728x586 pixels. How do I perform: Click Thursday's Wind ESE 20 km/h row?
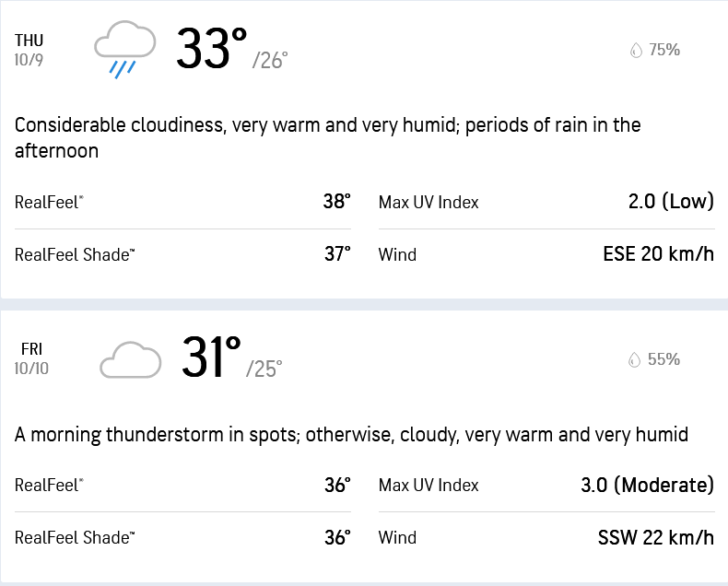tap(546, 254)
